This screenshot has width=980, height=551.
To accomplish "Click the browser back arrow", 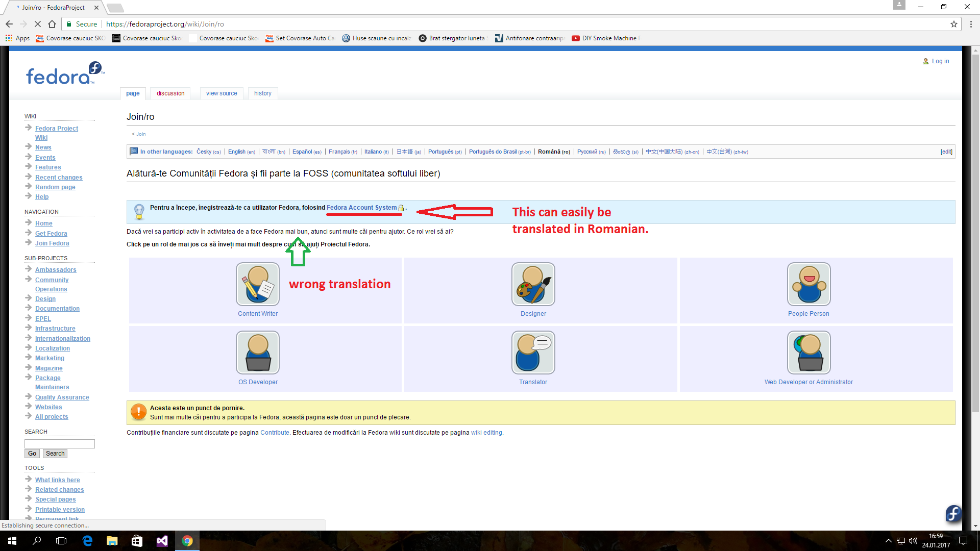I will pos(9,24).
